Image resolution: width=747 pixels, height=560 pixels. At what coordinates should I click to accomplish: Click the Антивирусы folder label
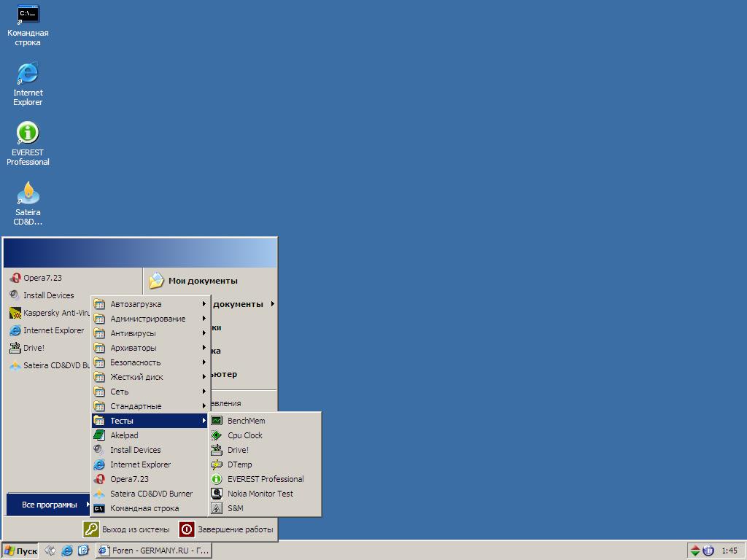pyautogui.click(x=133, y=333)
